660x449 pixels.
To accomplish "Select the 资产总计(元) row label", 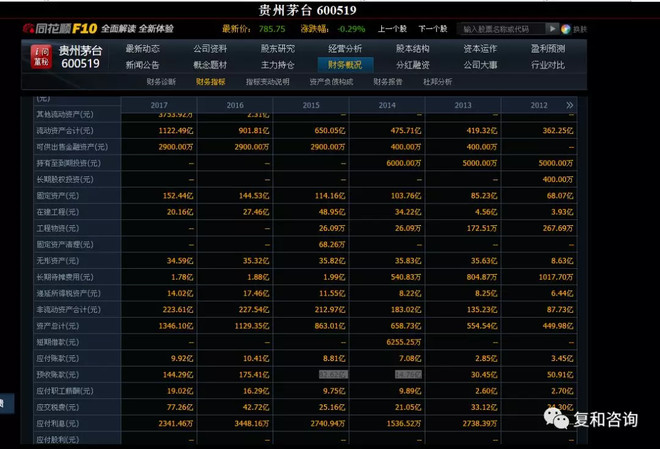I will click(57, 326).
